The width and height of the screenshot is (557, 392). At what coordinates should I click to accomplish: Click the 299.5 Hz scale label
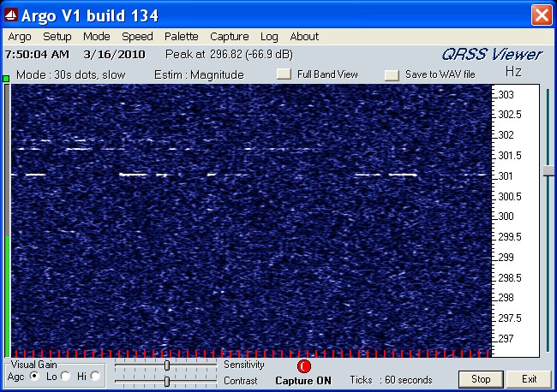coord(510,237)
